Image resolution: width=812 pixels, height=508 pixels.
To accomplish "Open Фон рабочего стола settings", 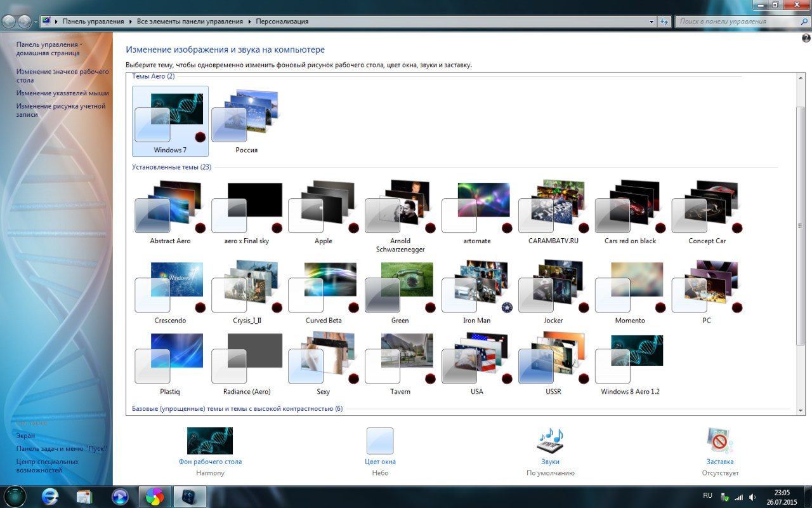I will pyautogui.click(x=210, y=462).
